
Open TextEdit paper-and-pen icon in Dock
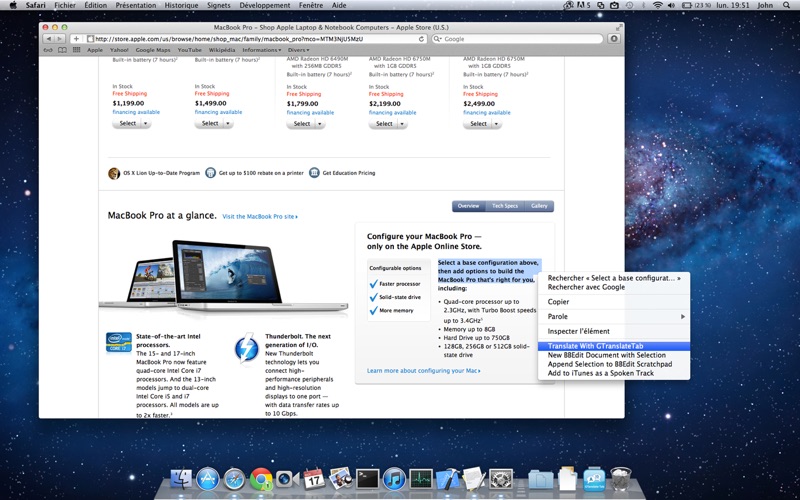coord(474,479)
